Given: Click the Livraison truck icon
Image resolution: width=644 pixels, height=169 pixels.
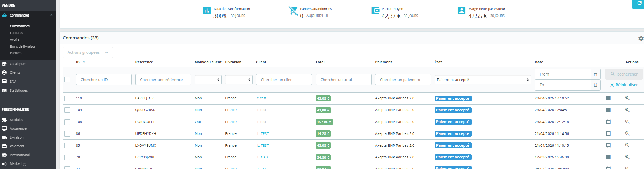Looking at the screenshot, I should point(4,137).
